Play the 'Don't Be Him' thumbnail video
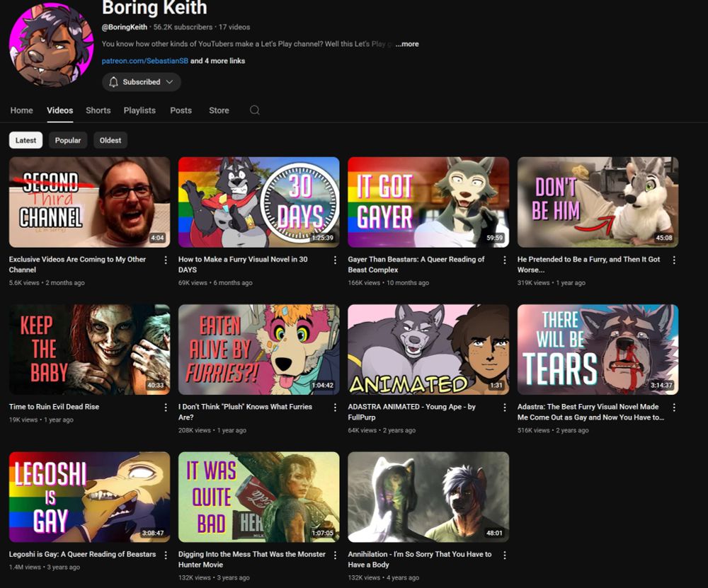This screenshot has width=708, height=588. [598, 202]
